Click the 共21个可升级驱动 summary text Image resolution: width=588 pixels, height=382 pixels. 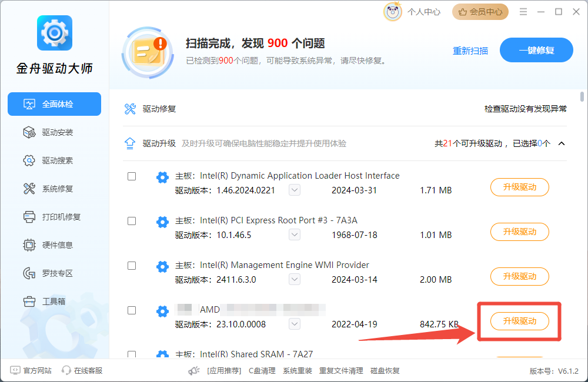pyautogui.click(x=468, y=143)
